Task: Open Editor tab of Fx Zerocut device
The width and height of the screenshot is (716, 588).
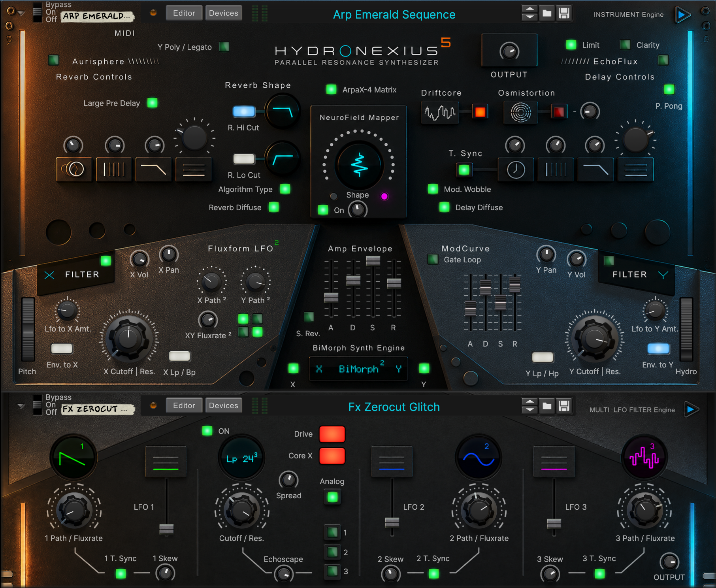Action: (184, 405)
